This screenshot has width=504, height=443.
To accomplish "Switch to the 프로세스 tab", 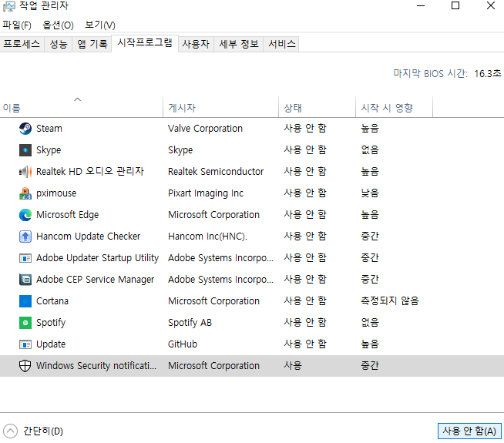I will coord(22,44).
